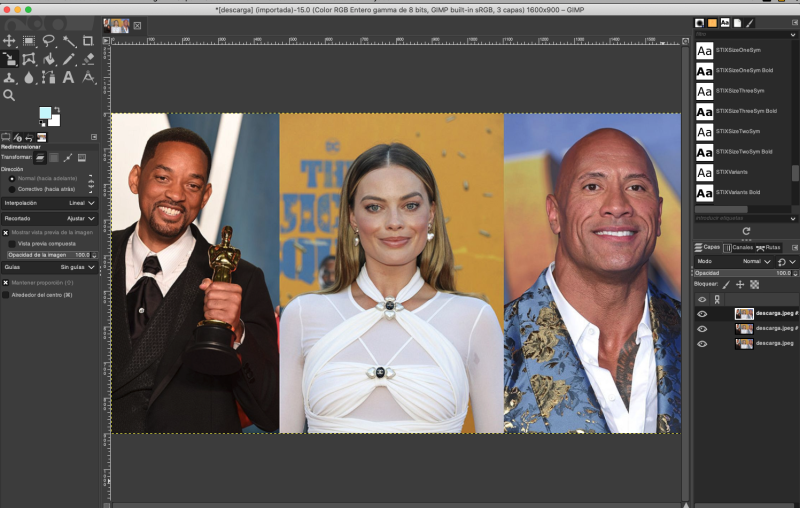
Task: Select the Eraser tool
Action: 88,59
